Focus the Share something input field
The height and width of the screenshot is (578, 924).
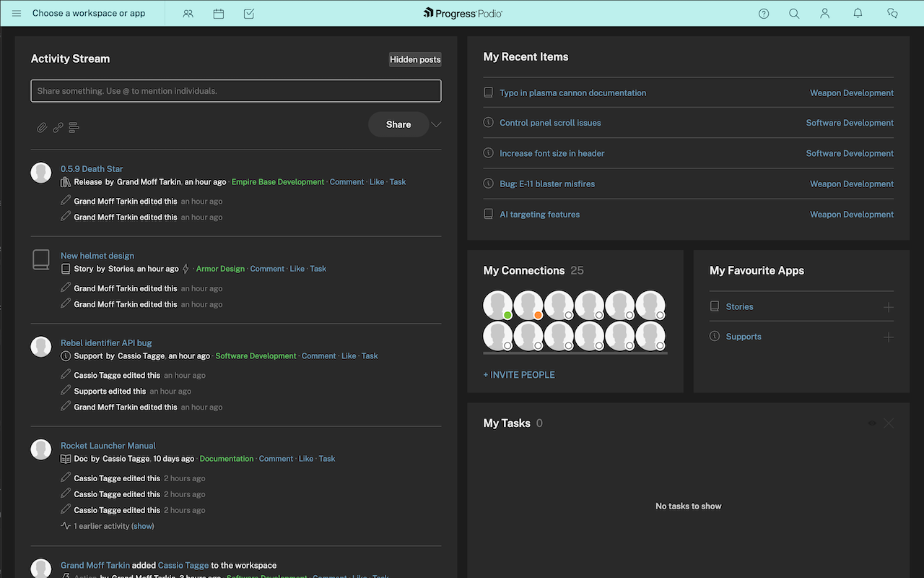click(236, 91)
